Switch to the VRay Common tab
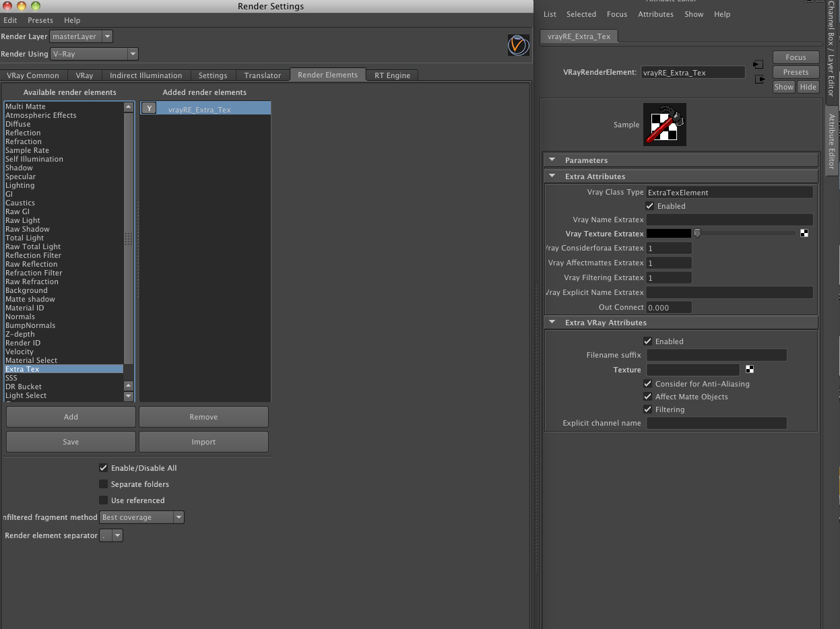 33,75
